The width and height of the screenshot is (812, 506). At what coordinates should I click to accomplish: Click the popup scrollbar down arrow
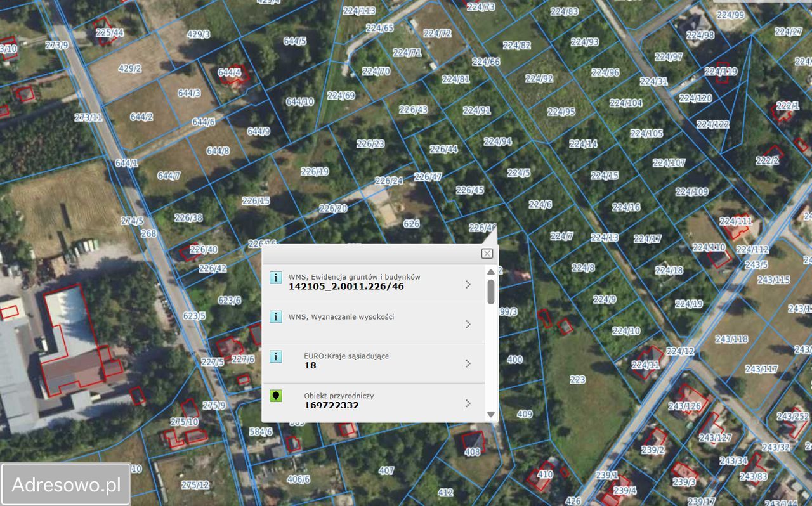pyautogui.click(x=490, y=415)
